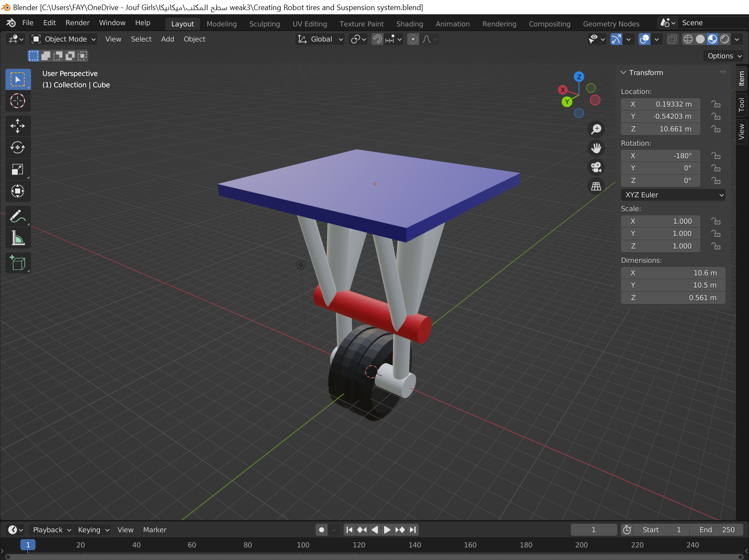749x560 pixels.
Task: Select the Annotate pencil tool
Action: tap(18, 216)
